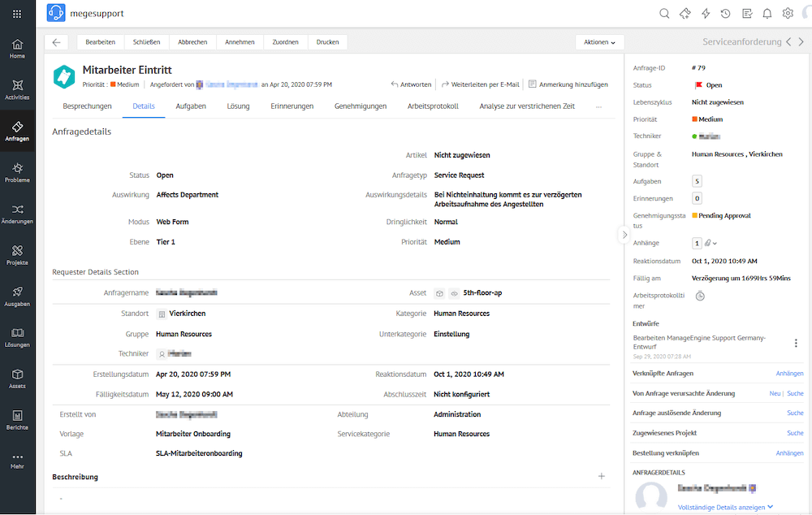
Task: Open Anfragen module in sidebar
Action: tap(17, 131)
